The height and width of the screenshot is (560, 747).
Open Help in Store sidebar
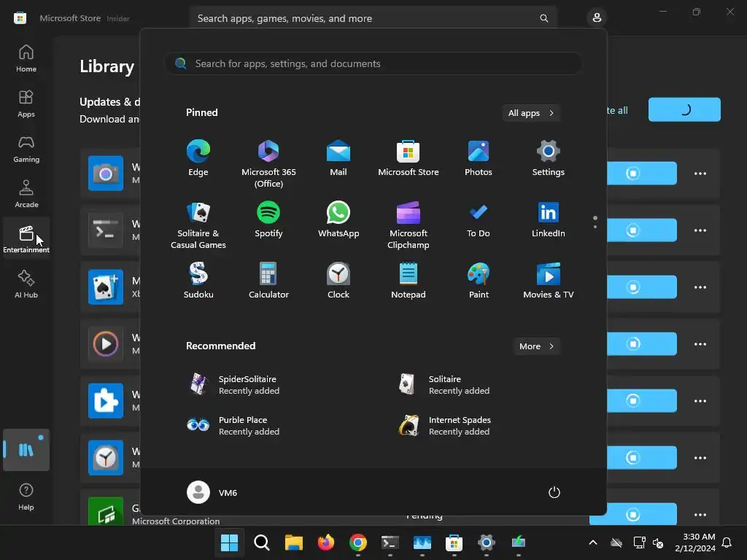pyautogui.click(x=26, y=497)
